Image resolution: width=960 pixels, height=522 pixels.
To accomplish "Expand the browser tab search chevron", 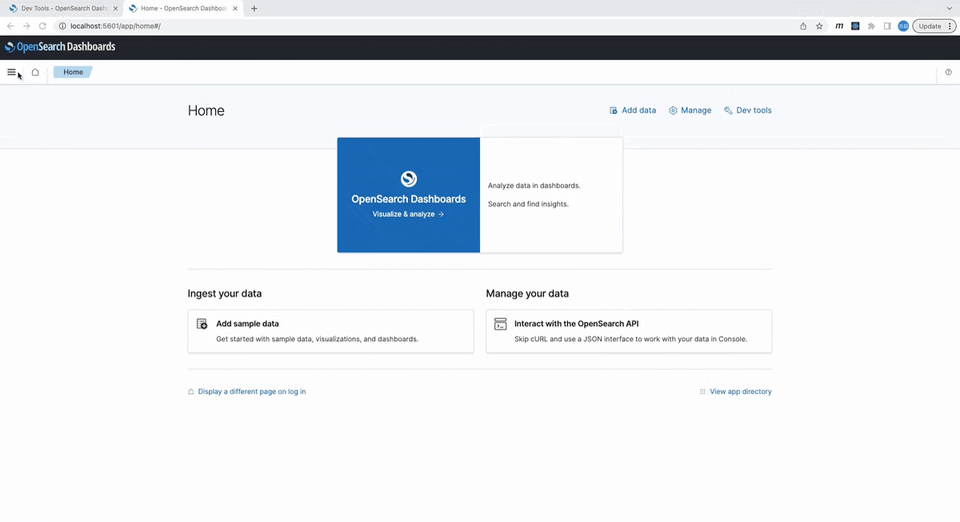I will (950, 9).
